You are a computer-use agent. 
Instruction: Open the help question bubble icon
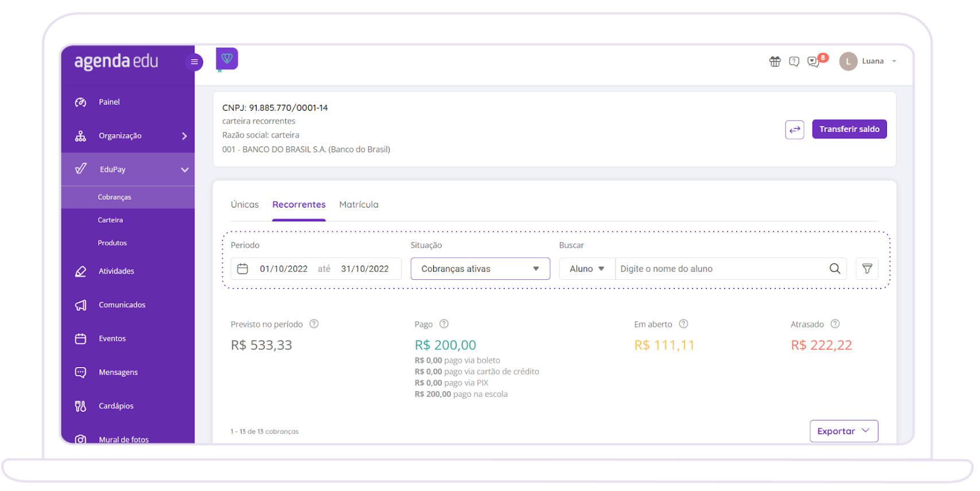click(x=794, y=61)
